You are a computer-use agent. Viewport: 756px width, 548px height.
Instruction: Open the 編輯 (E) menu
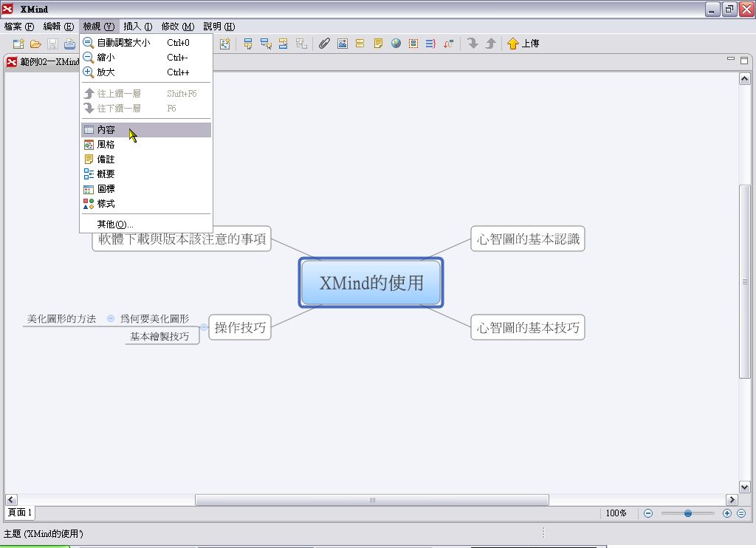(59, 27)
